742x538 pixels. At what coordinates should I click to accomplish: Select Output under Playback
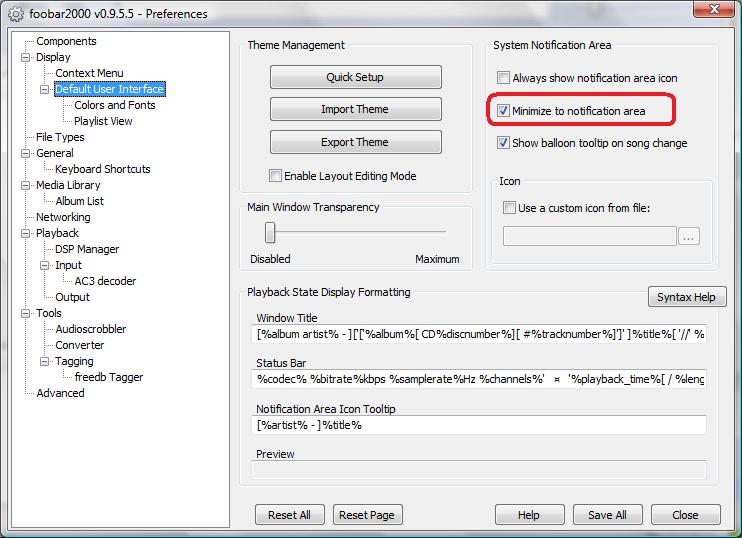(72, 297)
